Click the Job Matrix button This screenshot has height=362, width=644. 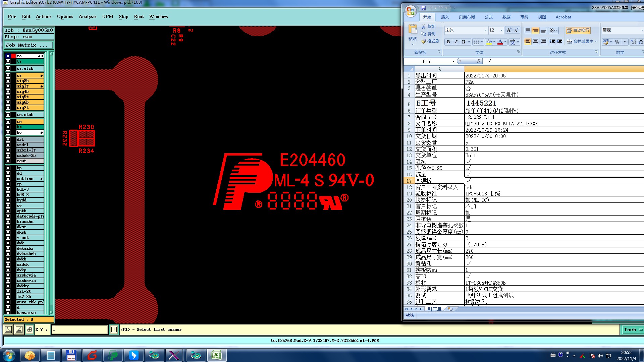(x=28, y=45)
